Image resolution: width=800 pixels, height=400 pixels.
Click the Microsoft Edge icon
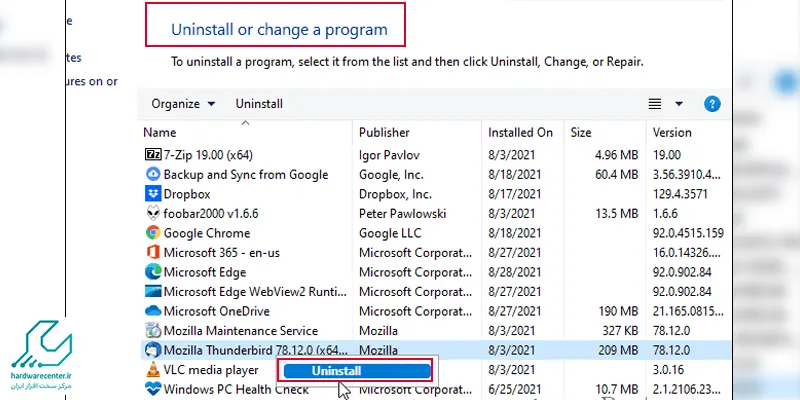coord(153,272)
